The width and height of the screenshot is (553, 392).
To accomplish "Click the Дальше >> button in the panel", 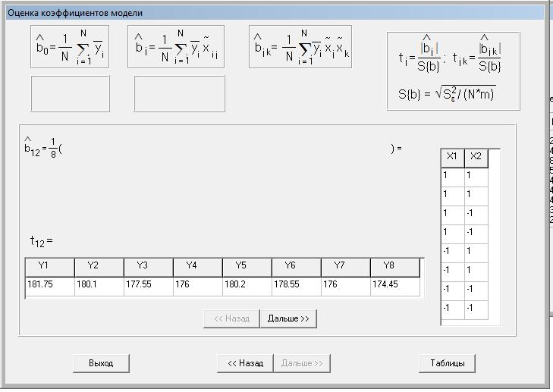I will pos(288,318).
